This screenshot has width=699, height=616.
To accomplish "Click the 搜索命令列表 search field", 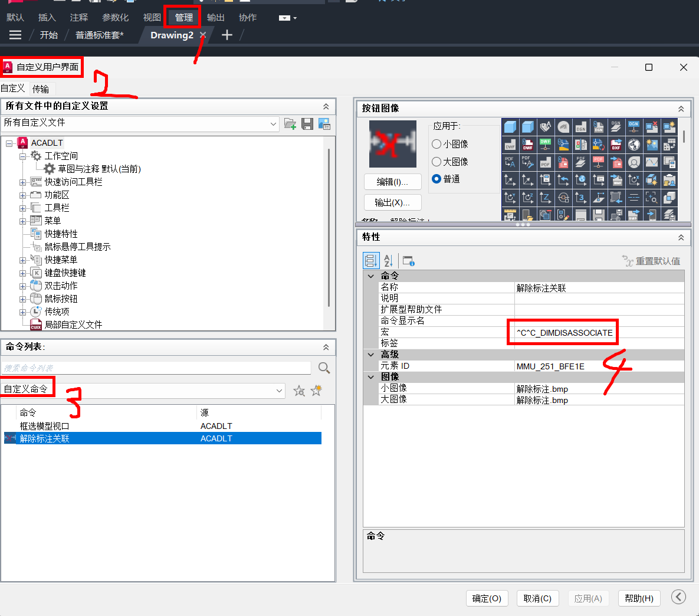I will [x=156, y=368].
